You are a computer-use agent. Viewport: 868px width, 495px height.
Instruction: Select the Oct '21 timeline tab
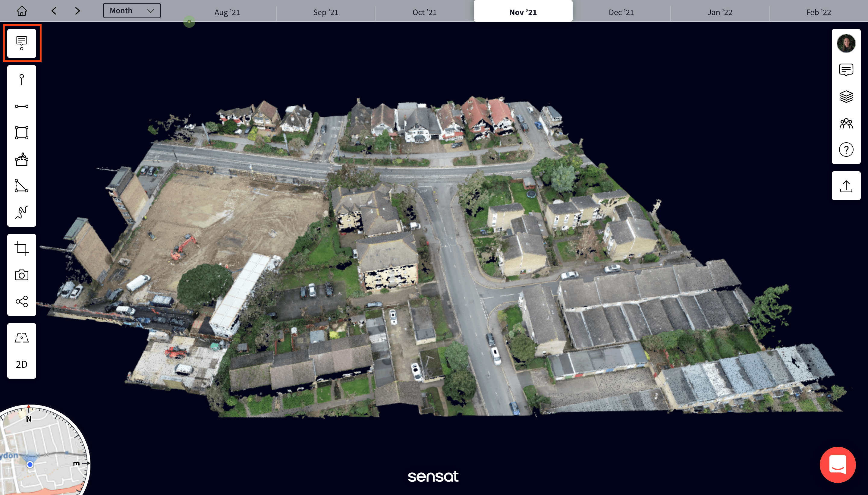click(x=424, y=12)
